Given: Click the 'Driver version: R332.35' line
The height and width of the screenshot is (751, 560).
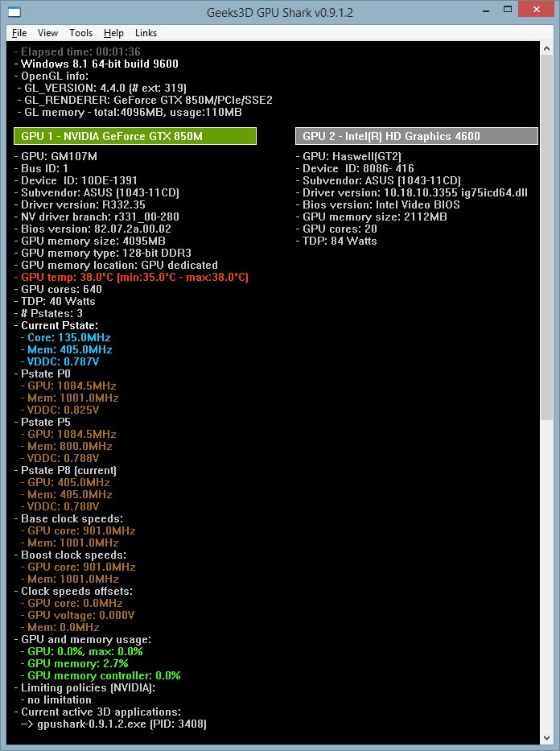Looking at the screenshot, I should point(80,205).
